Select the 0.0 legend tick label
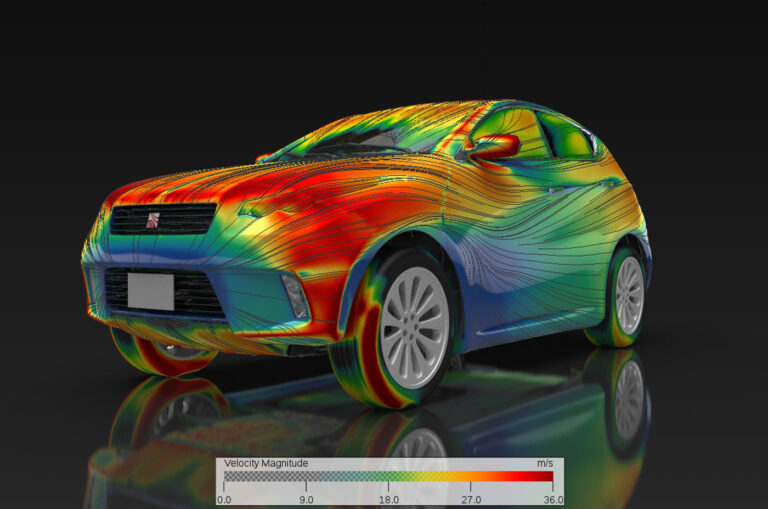The image size is (768, 509). (x=224, y=500)
